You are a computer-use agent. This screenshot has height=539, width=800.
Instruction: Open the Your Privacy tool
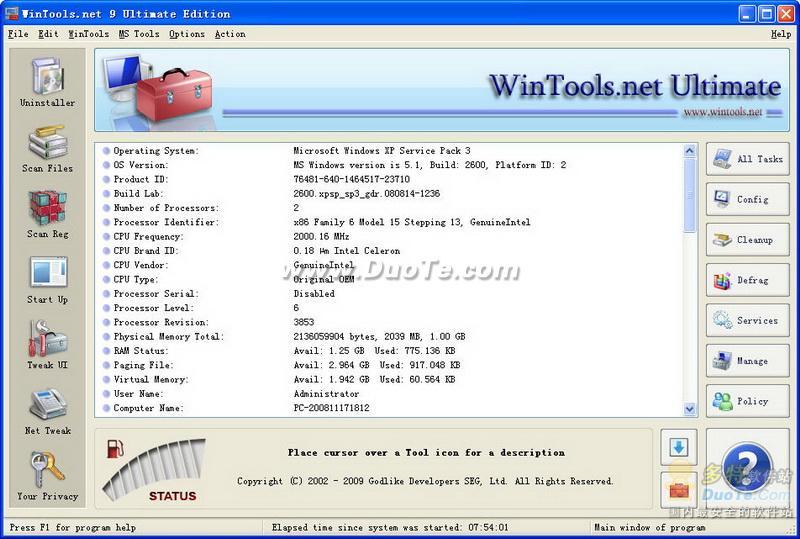click(47, 476)
